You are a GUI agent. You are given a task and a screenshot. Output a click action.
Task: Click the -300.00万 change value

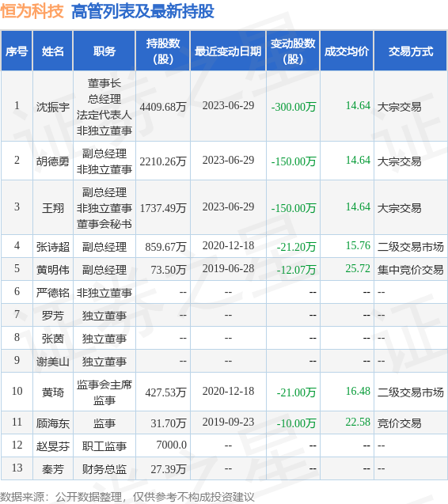click(294, 107)
